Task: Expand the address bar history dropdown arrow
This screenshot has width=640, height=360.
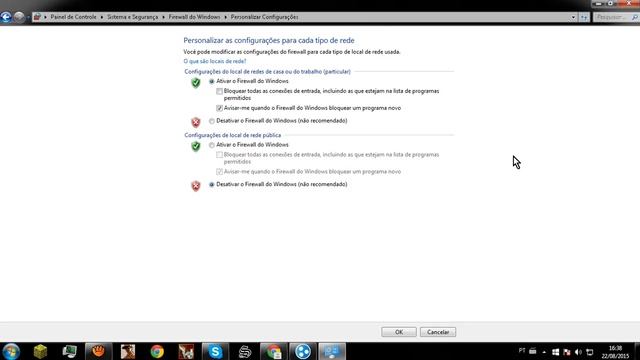Action: pyautogui.click(x=573, y=17)
